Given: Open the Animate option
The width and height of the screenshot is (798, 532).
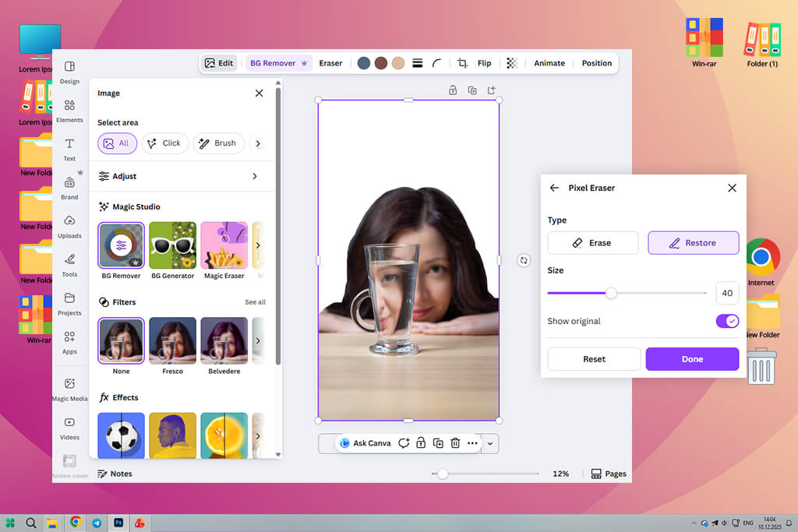Looking at the screenshot, I should click(x=549, y=63).
